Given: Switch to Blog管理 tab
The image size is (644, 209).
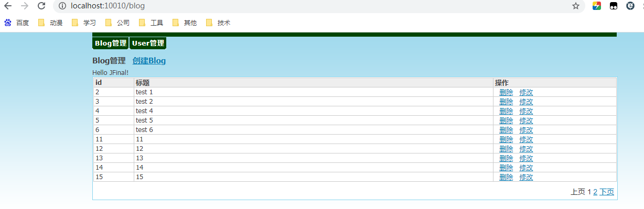Looking at the screenshot, I should (x=111, y=43).
